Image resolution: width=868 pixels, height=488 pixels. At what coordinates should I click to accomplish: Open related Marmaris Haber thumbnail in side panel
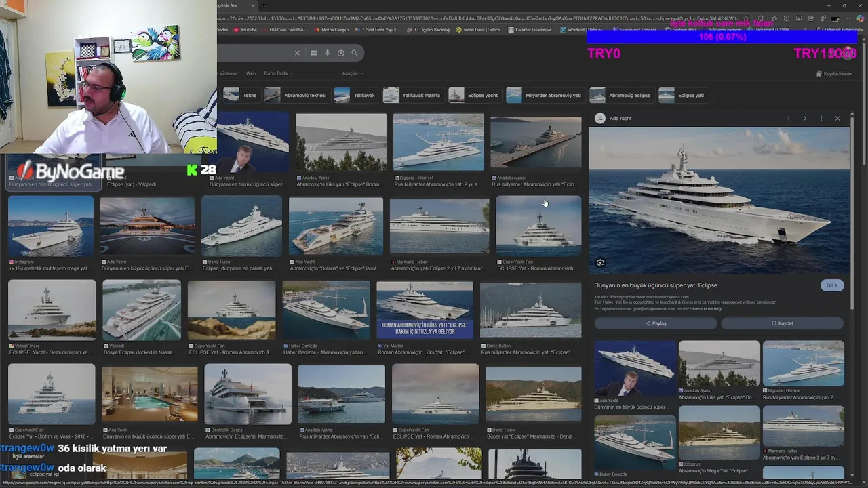[804, 426]
